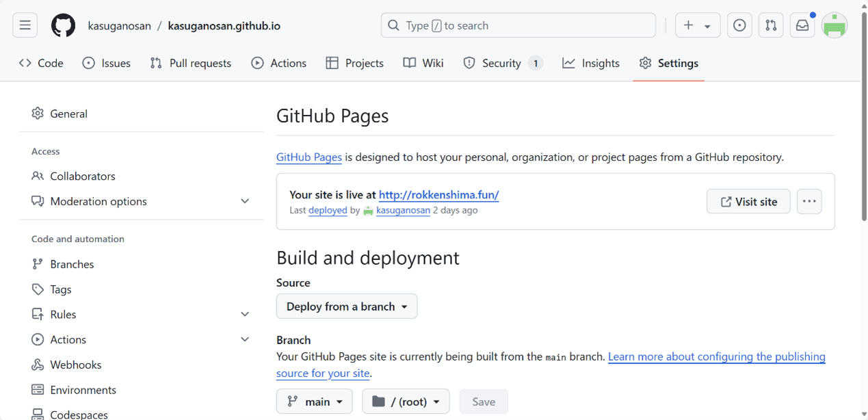Image resolution: width=868 pixels, height=420 pixels.
Task: Click the GitHub Pages documentation link
Action: (x=309, y=157)
